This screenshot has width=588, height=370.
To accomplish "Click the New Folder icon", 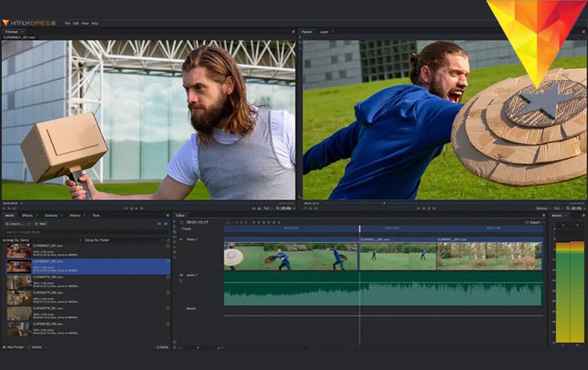I will (4, 347).
